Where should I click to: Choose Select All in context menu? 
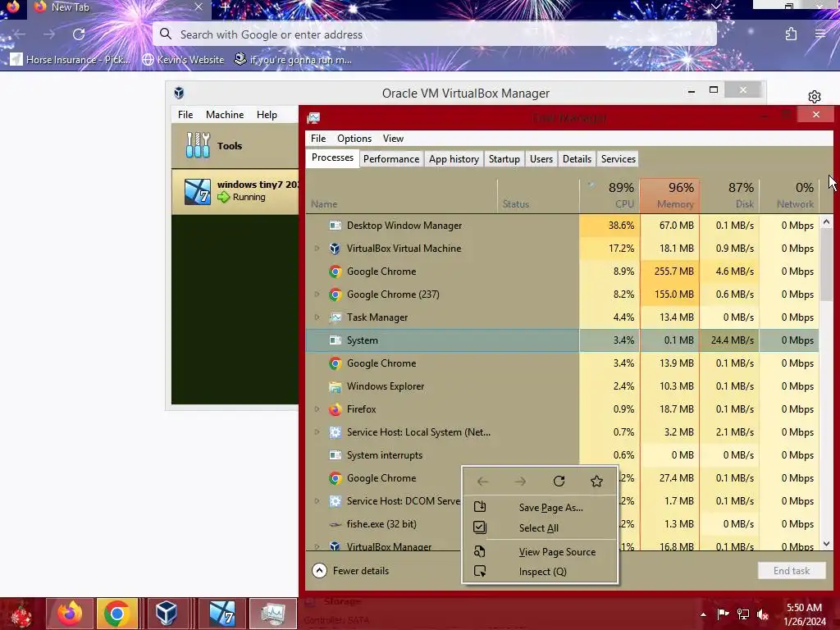(540, 527)
